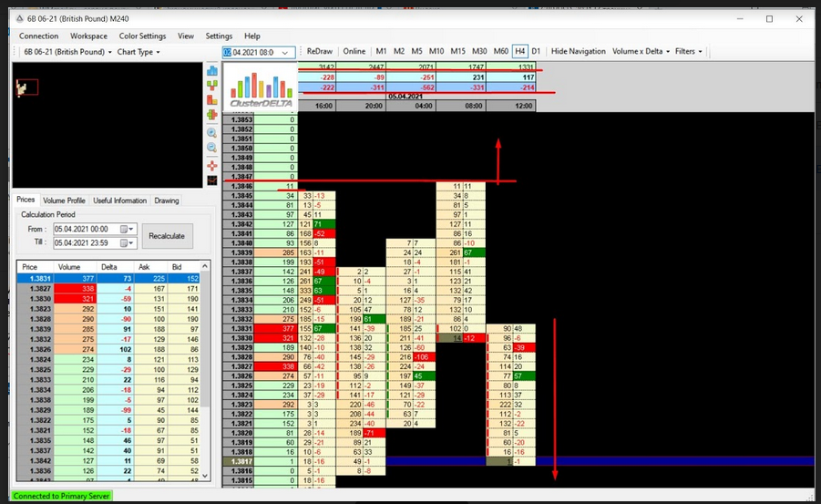Click the green plus-shaped icon in vertical toolbar
821x504 pixels.
pyautogui.click(x=212, y=116)
